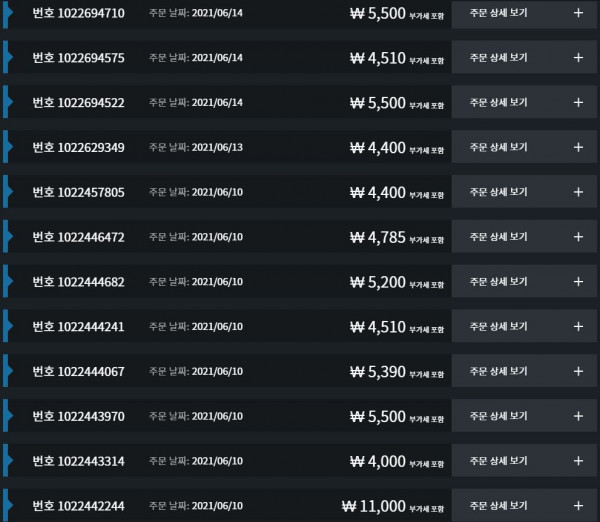This screenshot has width=600, height=522.
Task: Expand order 1022629349 using plus icon
Action: 578,147
